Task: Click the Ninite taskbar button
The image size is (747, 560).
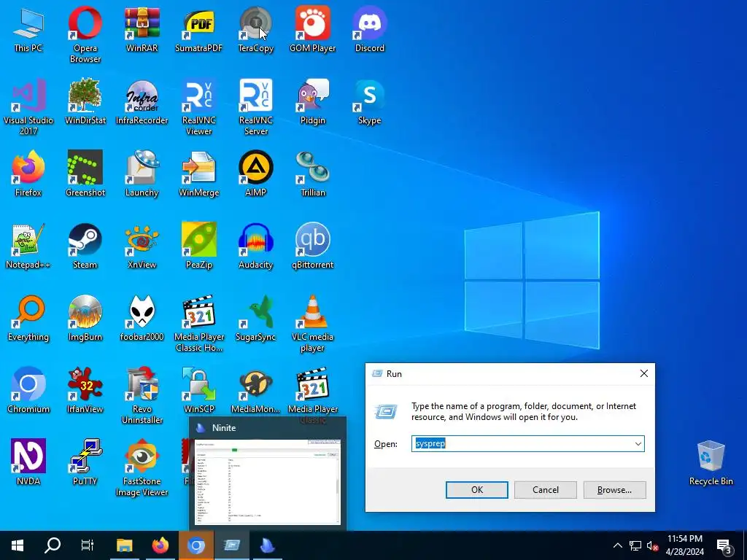Action: (x=268, y=545)
